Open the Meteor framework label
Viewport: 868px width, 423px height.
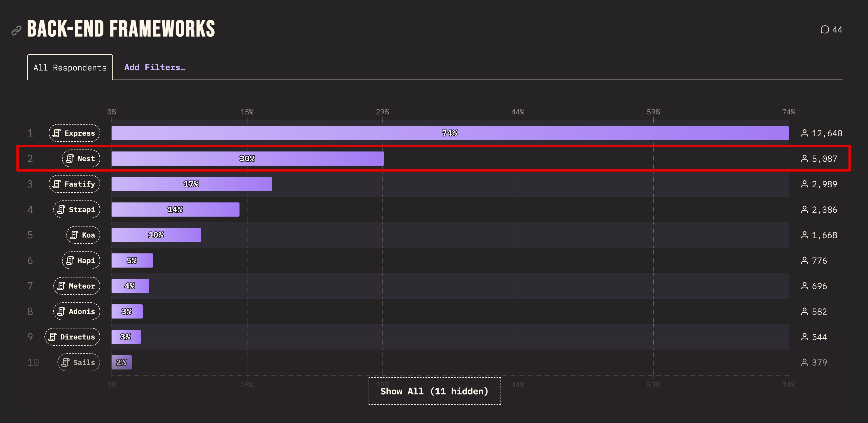click(x=76, y=286)
